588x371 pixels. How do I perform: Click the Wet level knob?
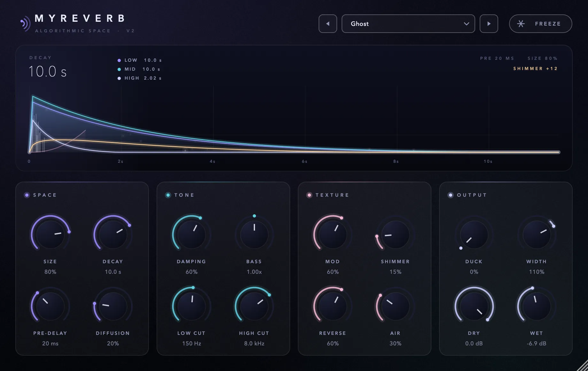click(x=537, y=306)
